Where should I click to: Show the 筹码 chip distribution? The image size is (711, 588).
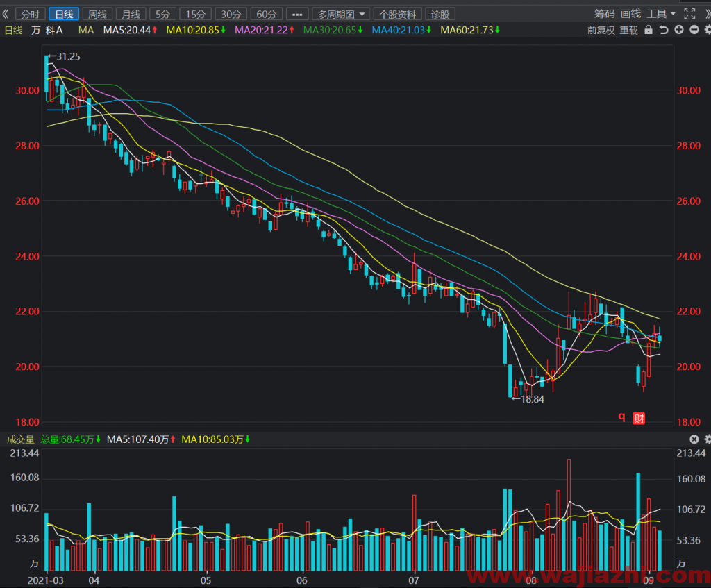pyautogui.click(x=605, y=14)
